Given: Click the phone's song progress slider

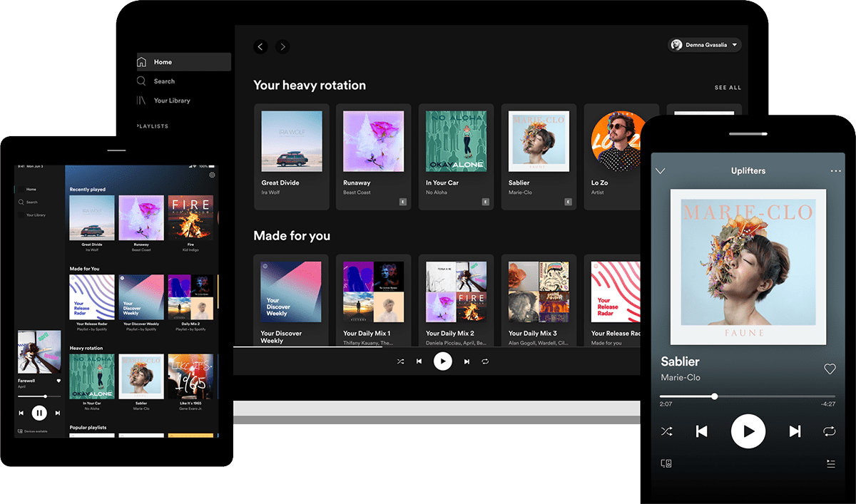Looking at the screenshot, I should pyautogui.click(x=747, y=396).
